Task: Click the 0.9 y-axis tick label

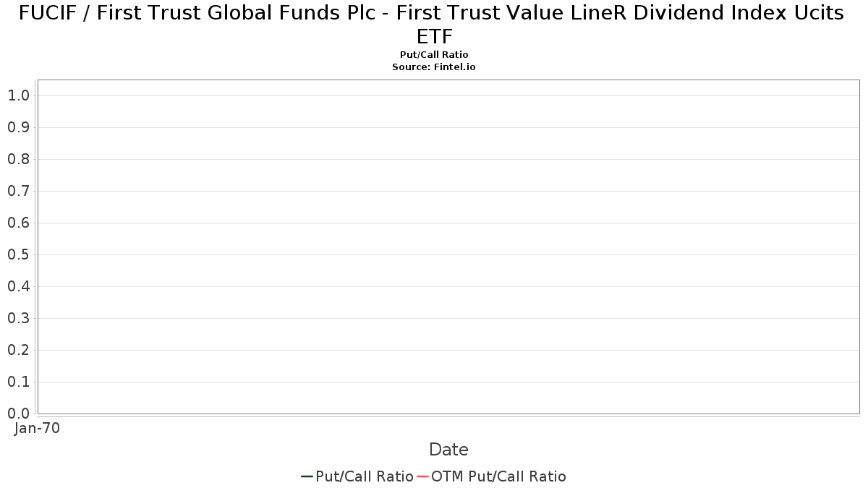Action: 18,127
